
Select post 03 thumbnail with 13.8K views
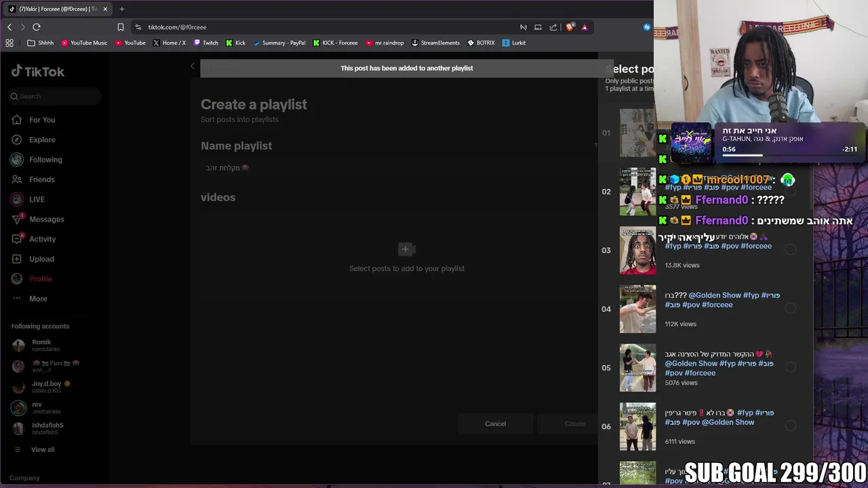tap(637, 250)
